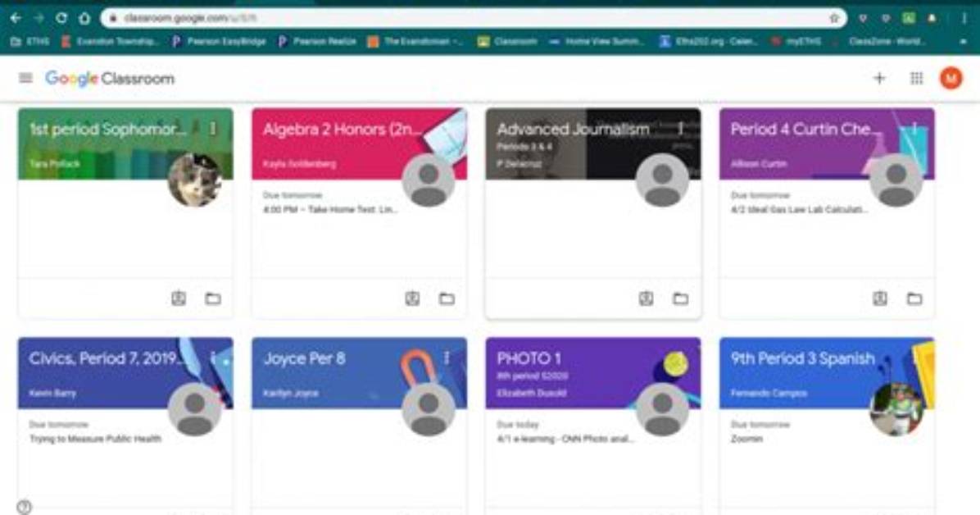The width and height of the screenshot is (980, 515).
Task: Open options for Period 4 Curtin class
Action: coord(914,128)
